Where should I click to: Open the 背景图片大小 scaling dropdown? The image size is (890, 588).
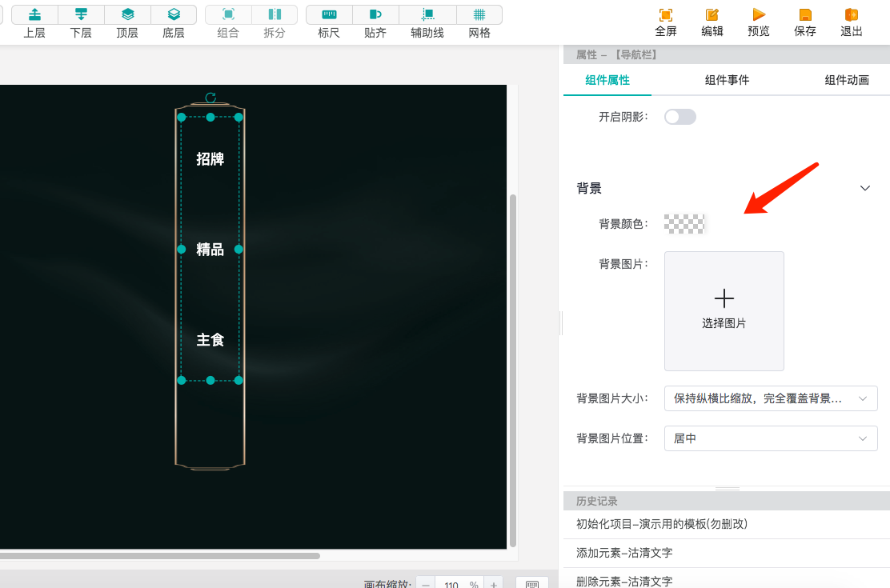tap(770, 398)
